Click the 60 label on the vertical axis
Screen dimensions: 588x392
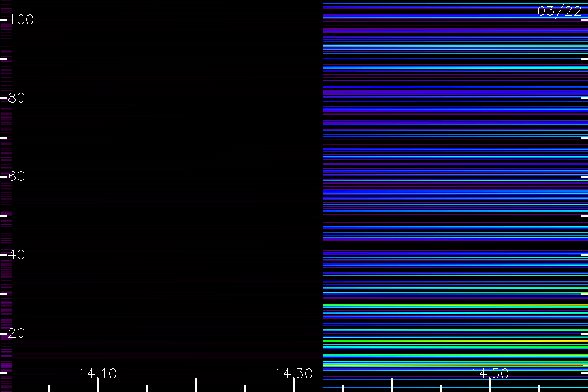(x=16, y=176)
